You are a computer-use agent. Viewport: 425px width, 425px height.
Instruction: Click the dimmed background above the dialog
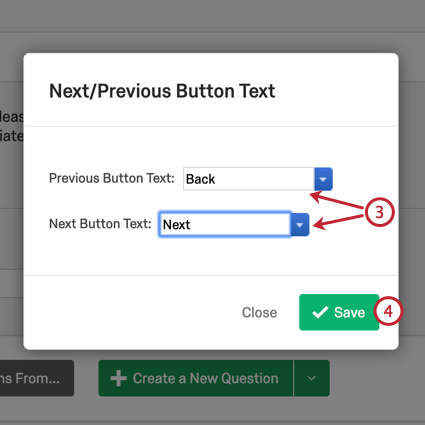(212, 25)
